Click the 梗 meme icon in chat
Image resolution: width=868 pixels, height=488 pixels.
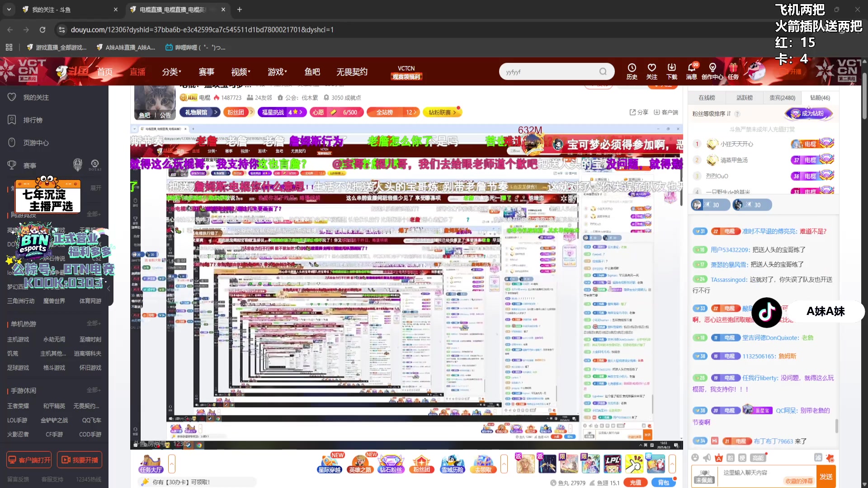[742, 458]
